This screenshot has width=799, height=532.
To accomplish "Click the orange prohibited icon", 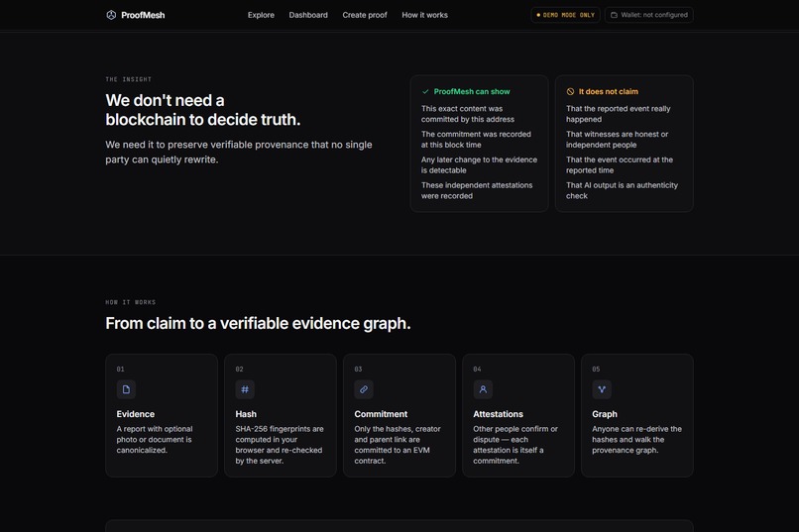I will pyautogui.click(x=570, y=91).
